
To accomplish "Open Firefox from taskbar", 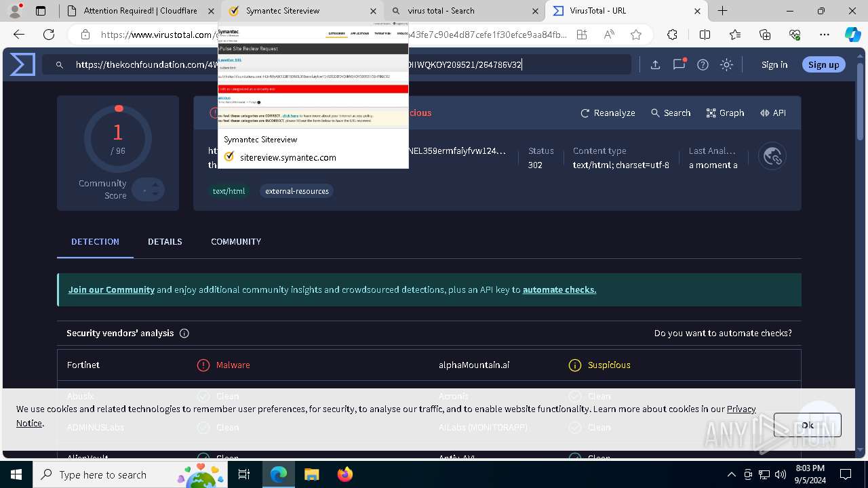I will 344,474.
